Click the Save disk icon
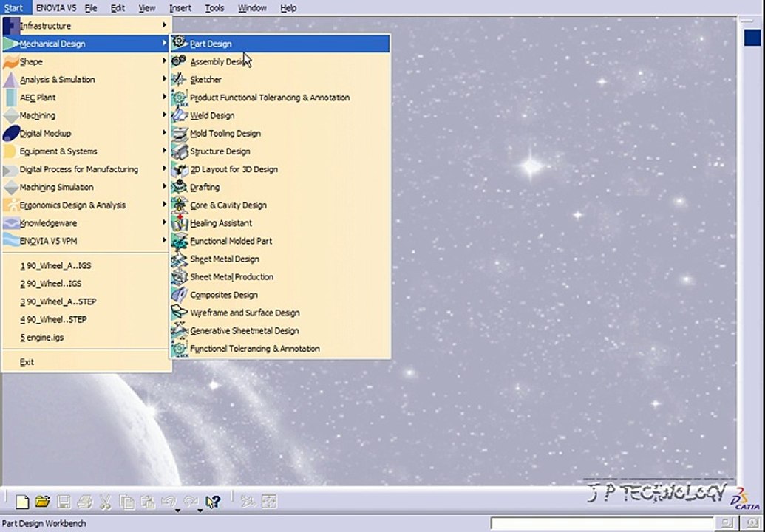This screenshot has width=765, height=532. [64, 502]
